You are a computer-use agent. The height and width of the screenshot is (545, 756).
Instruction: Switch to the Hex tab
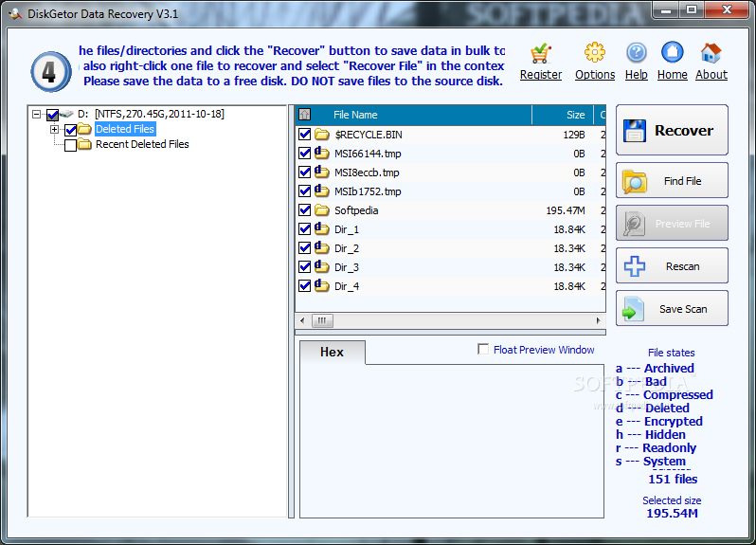point(332,352)
